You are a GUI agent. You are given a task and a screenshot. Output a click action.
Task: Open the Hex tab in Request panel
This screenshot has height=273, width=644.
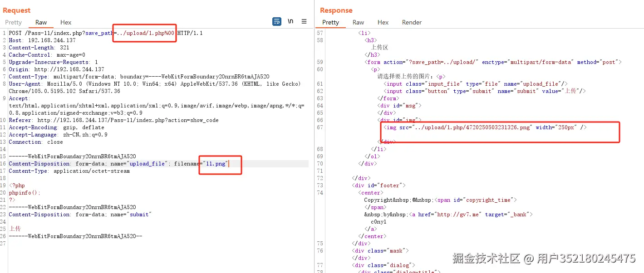pyautogui.click(x=66, y=22)
